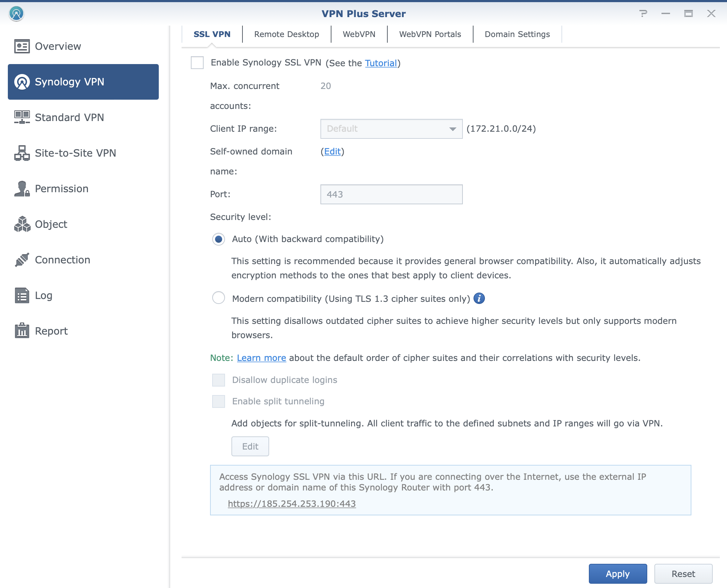Click the info icon beside Modern compatibility
Viewport: 727px width, 588px height.
coord(479,298)
